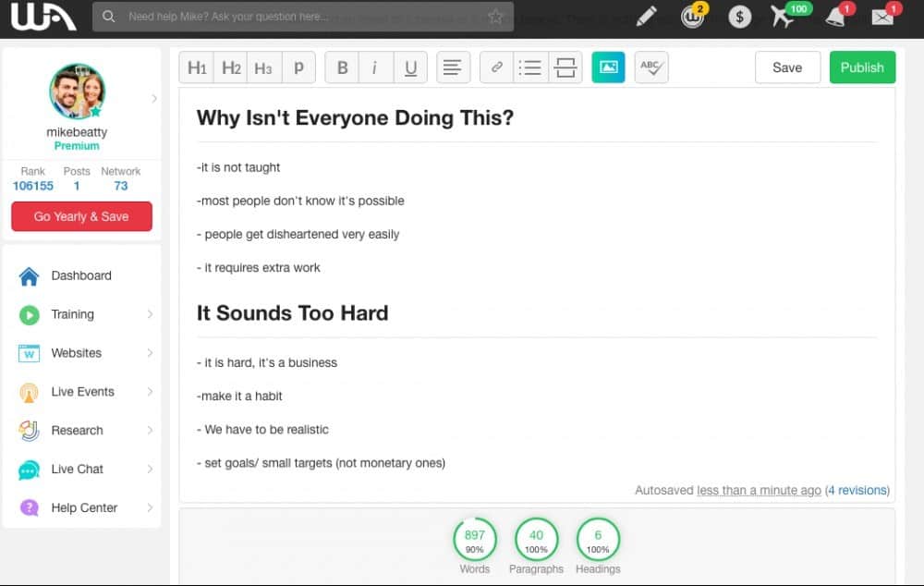
Task: Open the bell notifications icon
Action: point(835,17)
